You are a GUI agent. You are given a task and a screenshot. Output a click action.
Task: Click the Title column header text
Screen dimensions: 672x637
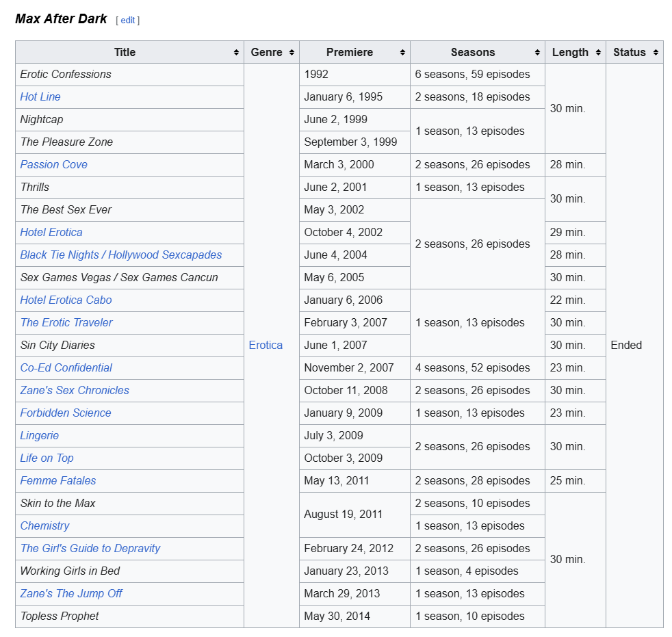click(x=125, y=52)
